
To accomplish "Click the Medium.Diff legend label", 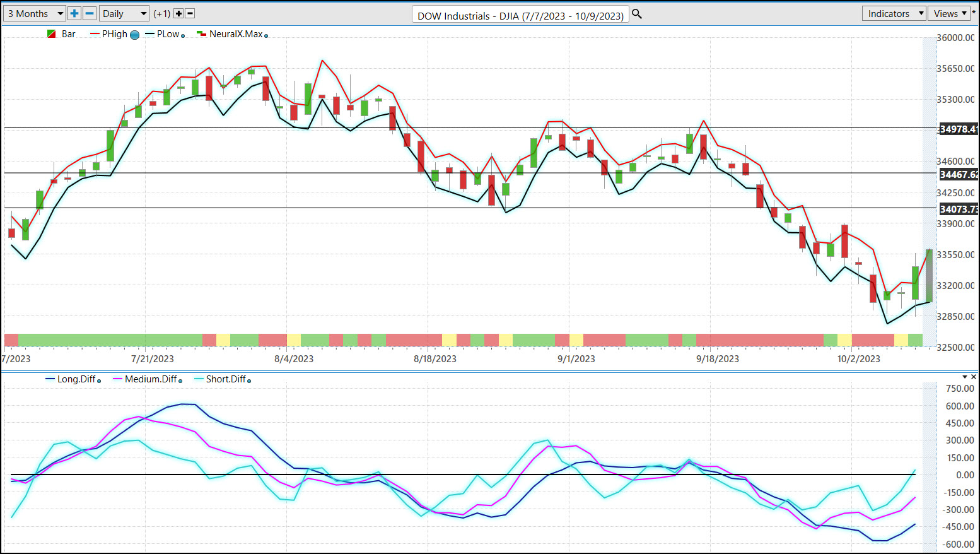I will 151,379.
